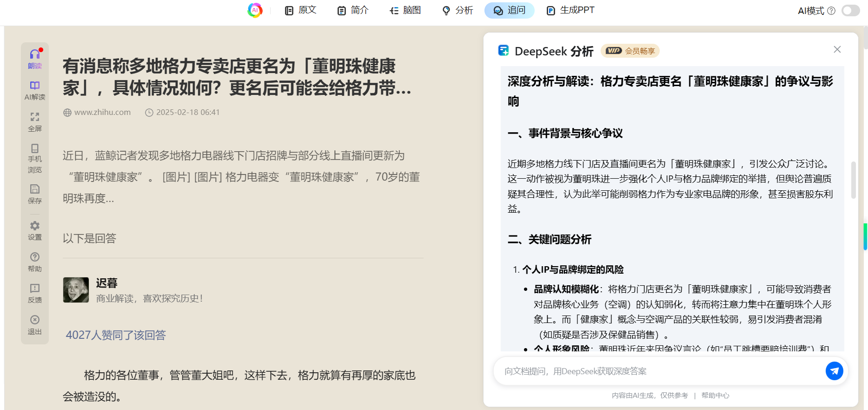The width and height of the screenshot is (868, 410).
Task: Click 以下是回答 text
Action: (x=89, y=238)
